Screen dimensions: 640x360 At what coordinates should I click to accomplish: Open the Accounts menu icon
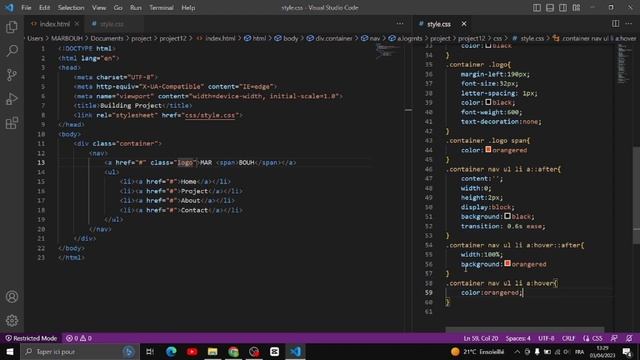(12, 297)
